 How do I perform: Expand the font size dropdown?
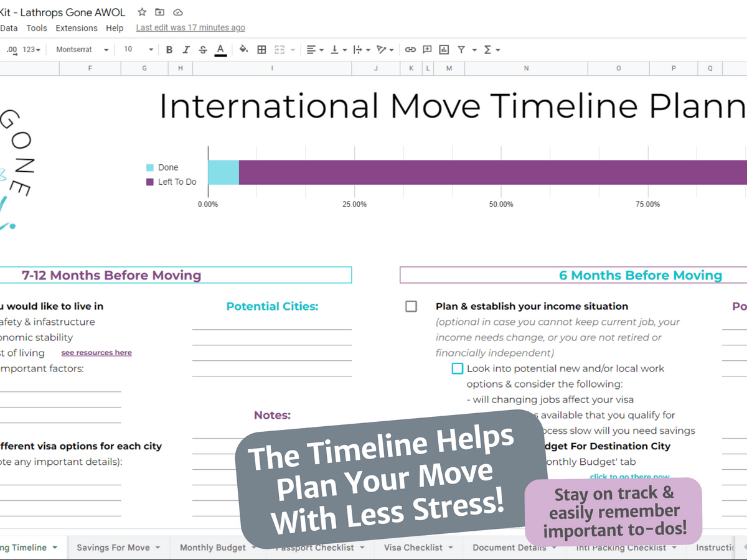tap(138, 50)
